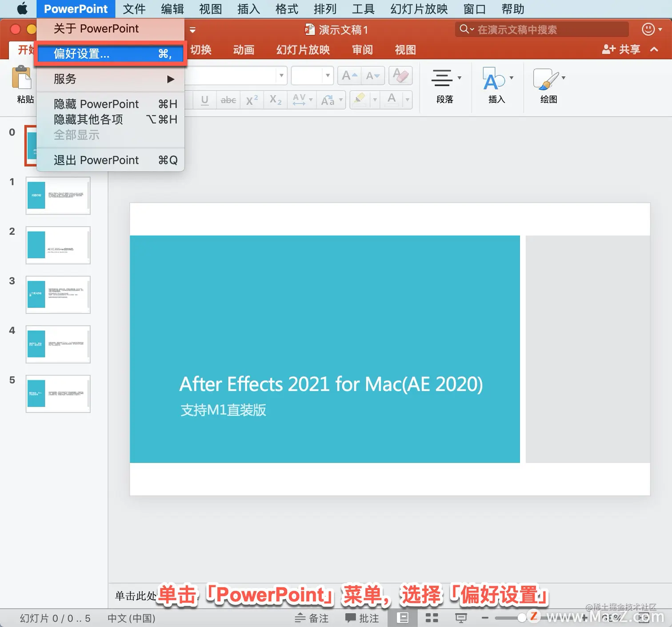Screen dimensions: 672x627
Task: Open character spacing AV tool
Action: click(x=299, y=100)
